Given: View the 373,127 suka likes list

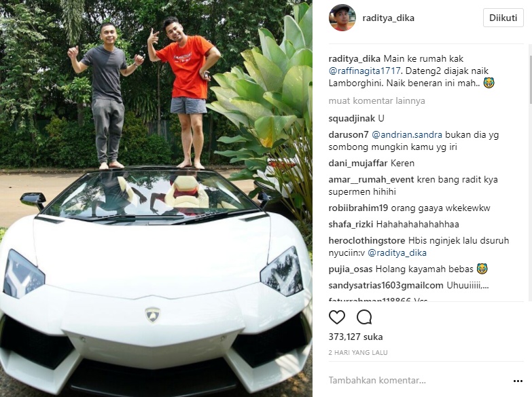Looking at the screenshot, I should click(355, 337).
